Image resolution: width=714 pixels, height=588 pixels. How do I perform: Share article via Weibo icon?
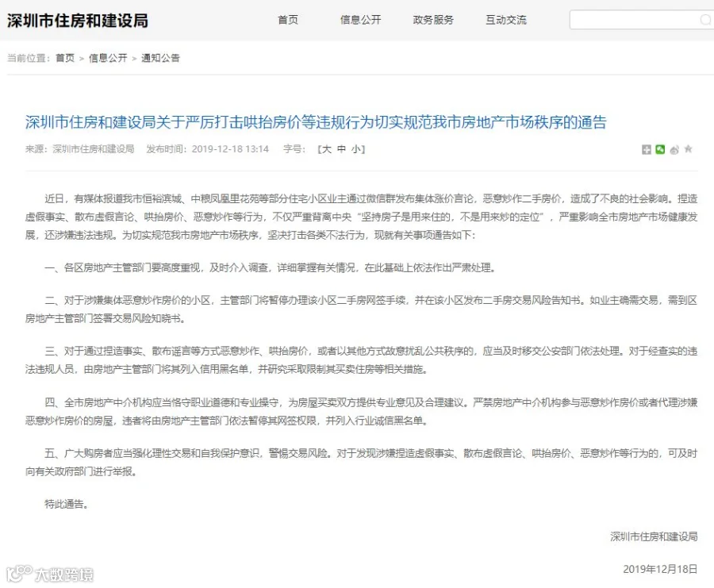point(674,149)
